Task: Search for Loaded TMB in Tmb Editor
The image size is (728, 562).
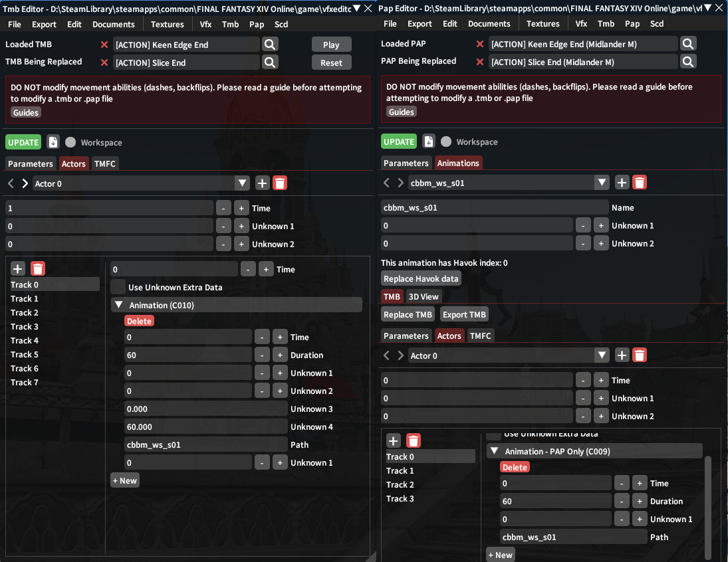Action: (x=270, y=45)
